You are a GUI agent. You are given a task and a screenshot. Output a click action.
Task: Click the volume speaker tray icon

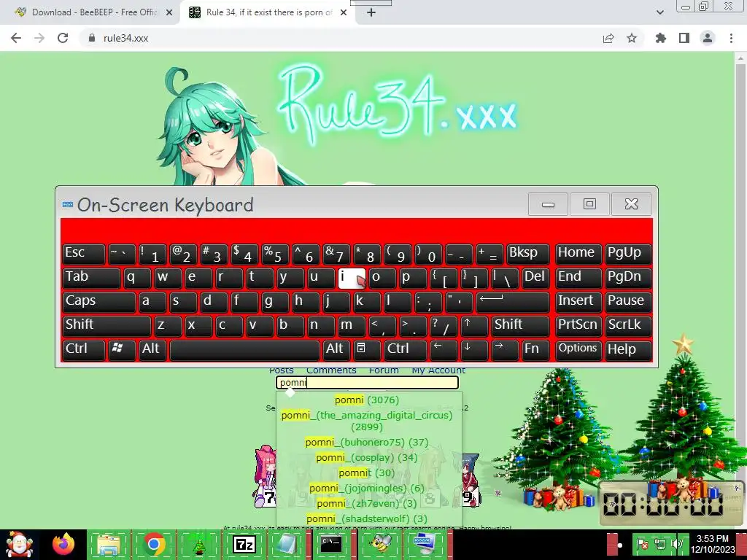676,544
